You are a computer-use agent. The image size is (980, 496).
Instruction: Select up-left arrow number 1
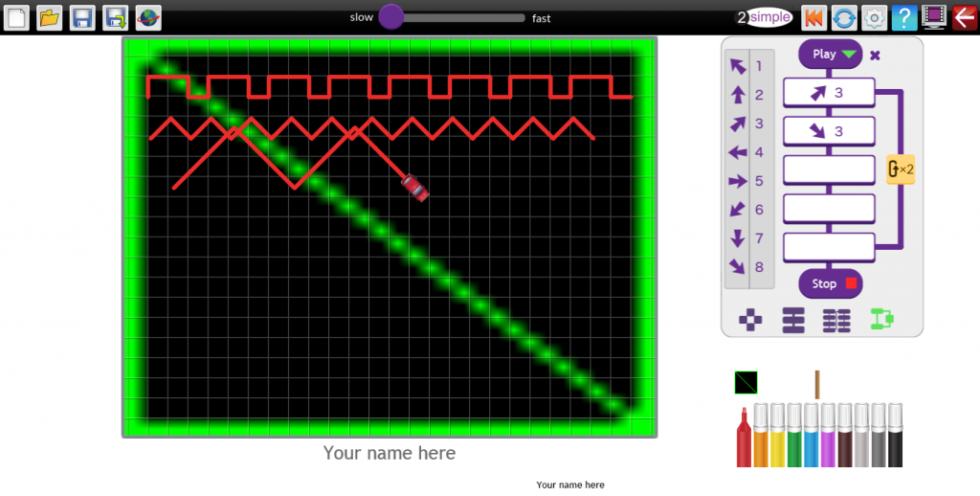pyautogui.click(x=738, y=66)
